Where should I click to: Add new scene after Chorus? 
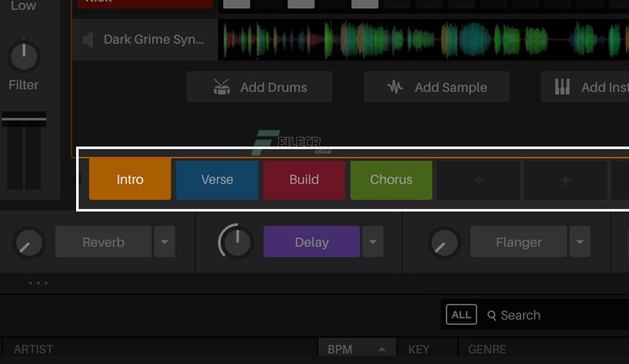(479, 180)
